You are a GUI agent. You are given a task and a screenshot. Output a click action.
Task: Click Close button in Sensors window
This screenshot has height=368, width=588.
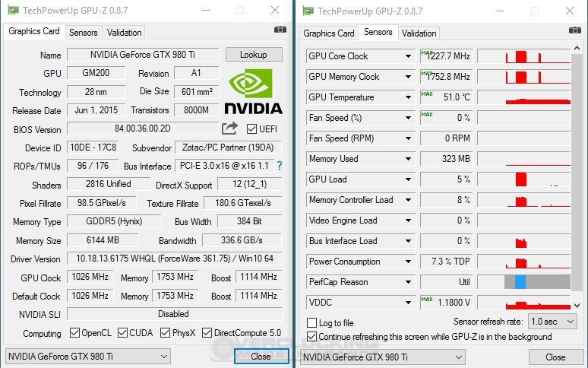[555, 357]
